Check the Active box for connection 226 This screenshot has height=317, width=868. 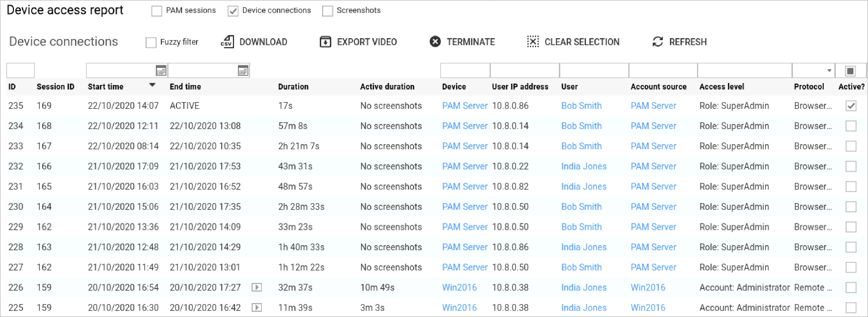[x=851, y=288]
